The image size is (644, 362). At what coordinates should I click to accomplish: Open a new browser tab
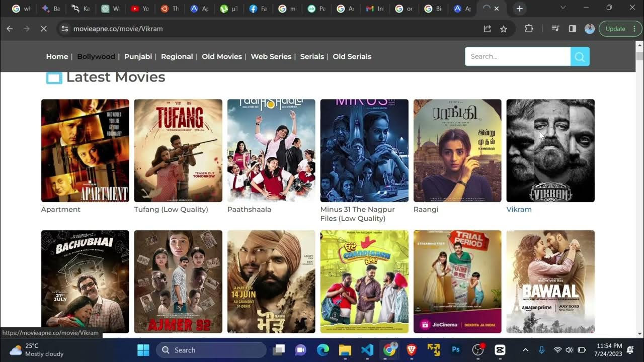click(x=520, y=9)
